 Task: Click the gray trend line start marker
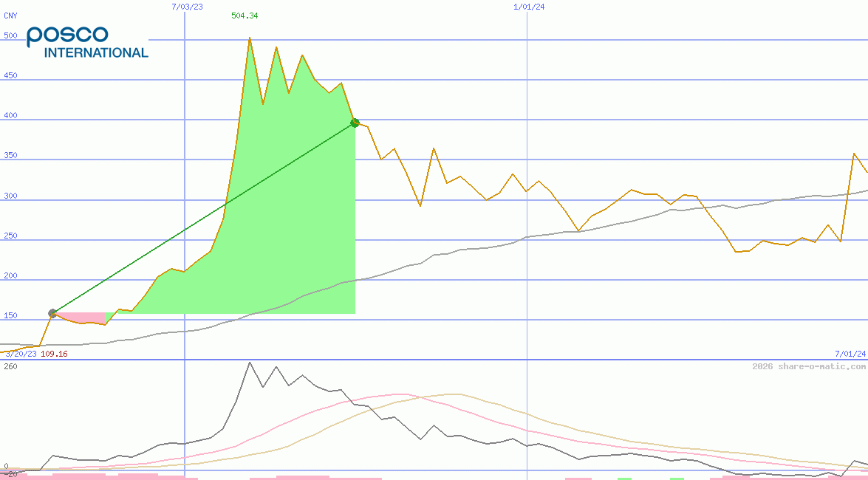[x=52, y=313]
